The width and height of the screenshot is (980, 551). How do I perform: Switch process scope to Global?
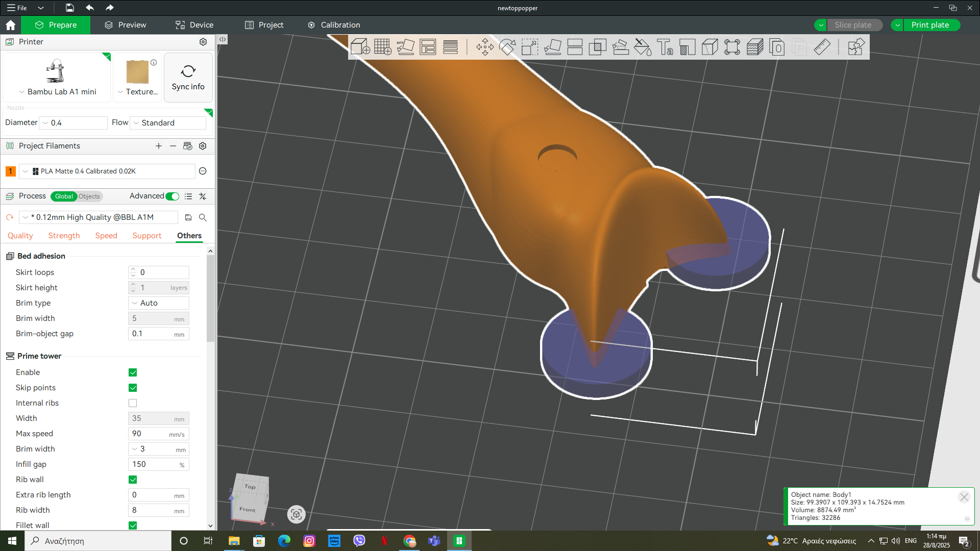coord(64,196)
